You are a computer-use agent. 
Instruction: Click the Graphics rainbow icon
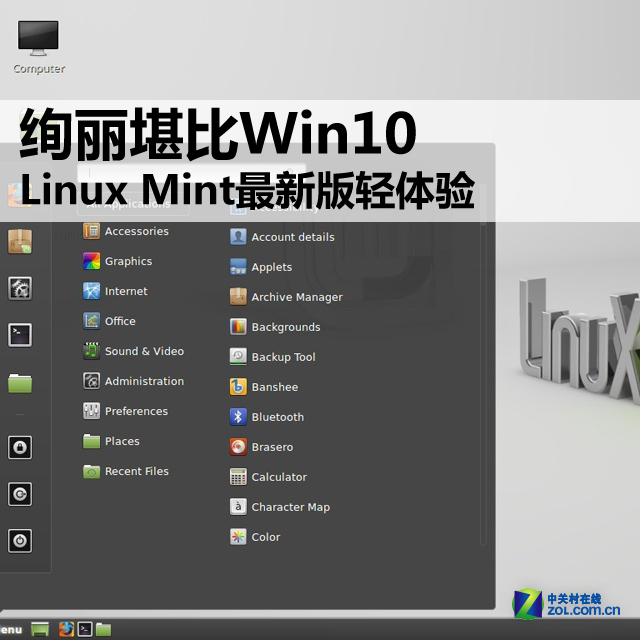[91, 261]
